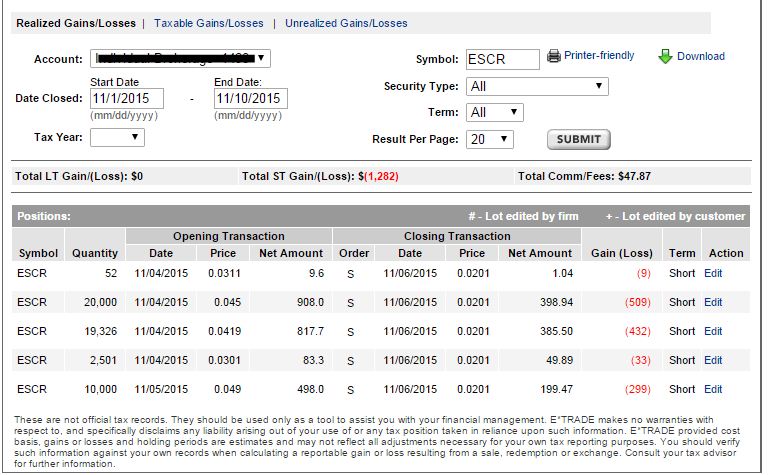Open the Tax Year dropdown
The width and height of the screenshot is (771, 475).
[x=117, y=137]
